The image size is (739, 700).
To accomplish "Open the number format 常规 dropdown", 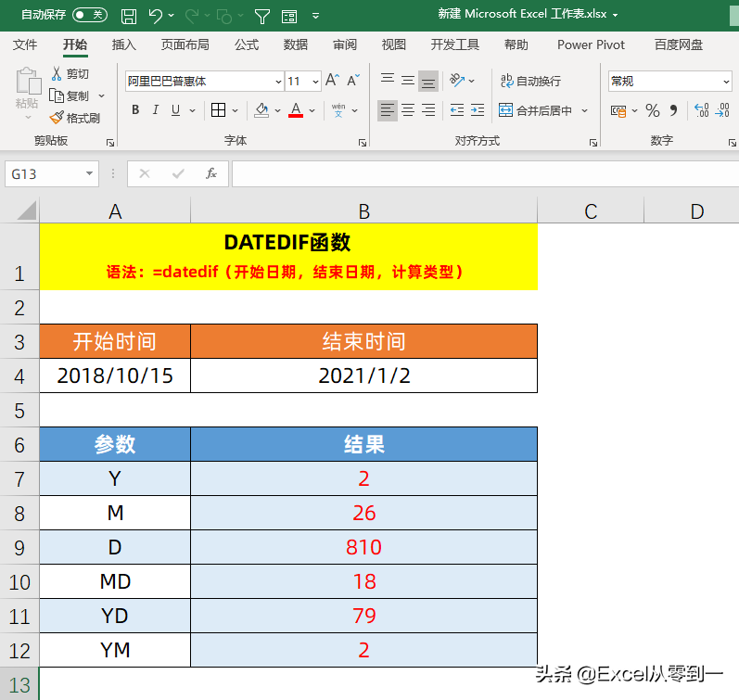I will pyautogui.click(x=726, y=82).
